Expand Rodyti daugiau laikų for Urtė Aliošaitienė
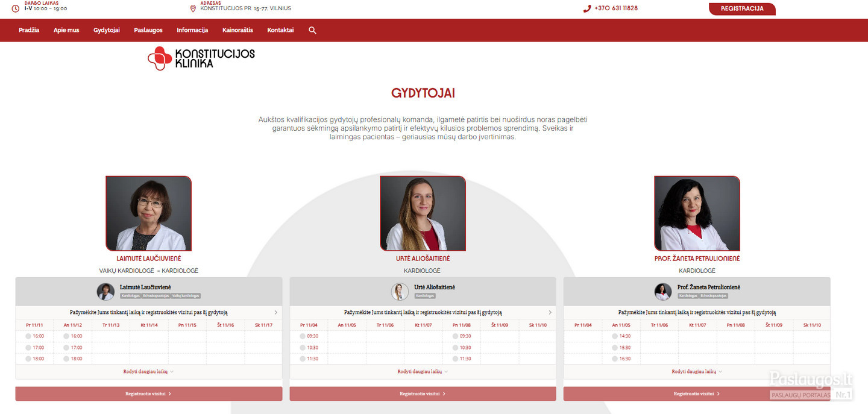The image size is (868, 414). 423,372
